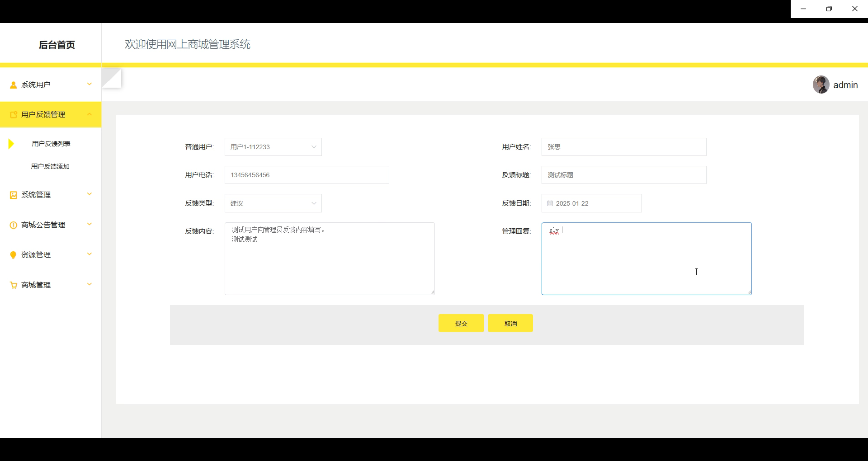Click the 管理回复 field label
868x461 pixels.
pos(516,231)
